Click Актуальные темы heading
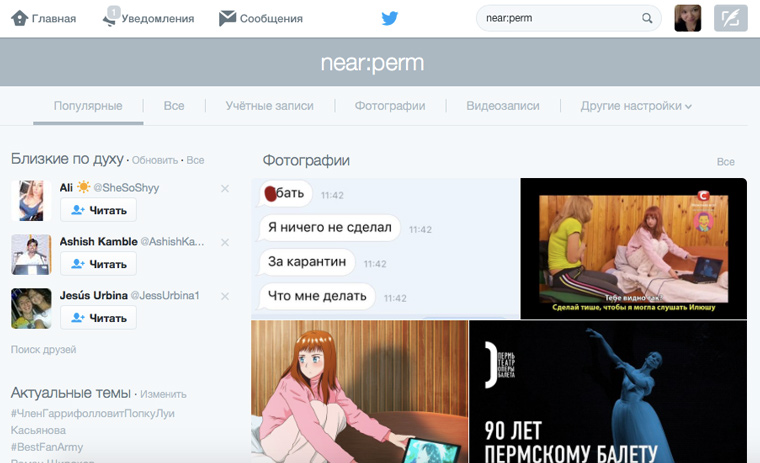760x463 pixels. (x=71, y=393)
